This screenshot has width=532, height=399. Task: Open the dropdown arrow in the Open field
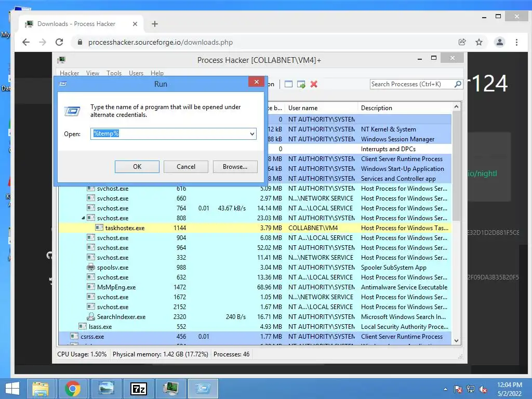252,134
